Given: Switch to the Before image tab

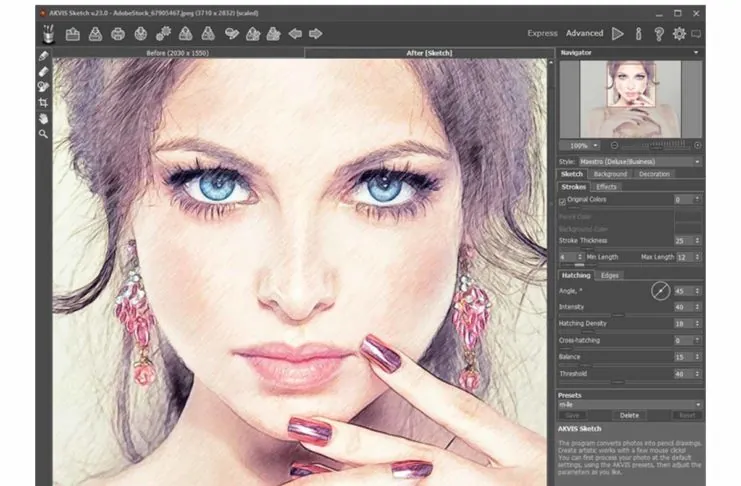Looking at the screenshot, I should 176,52.
